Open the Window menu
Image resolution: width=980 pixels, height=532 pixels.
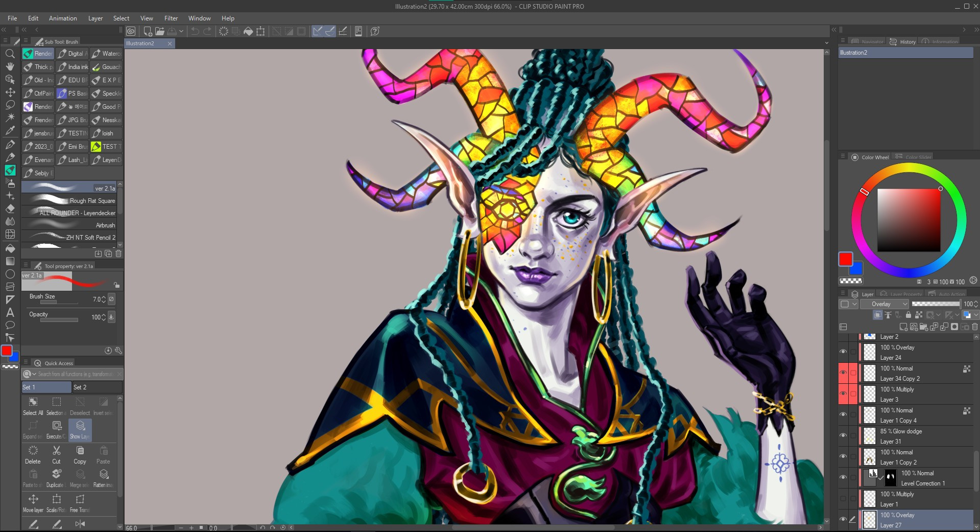point(199,18)
